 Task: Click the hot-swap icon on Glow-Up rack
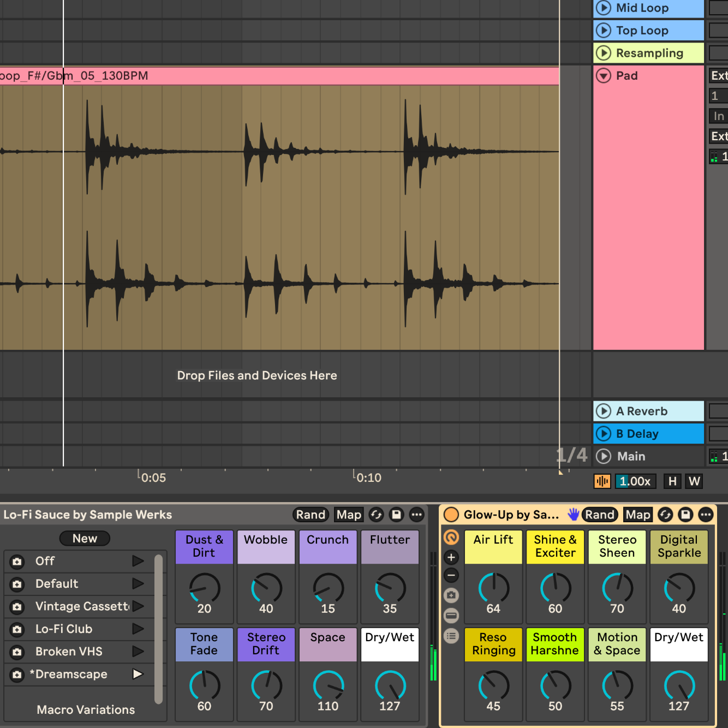tap(665, 515)
